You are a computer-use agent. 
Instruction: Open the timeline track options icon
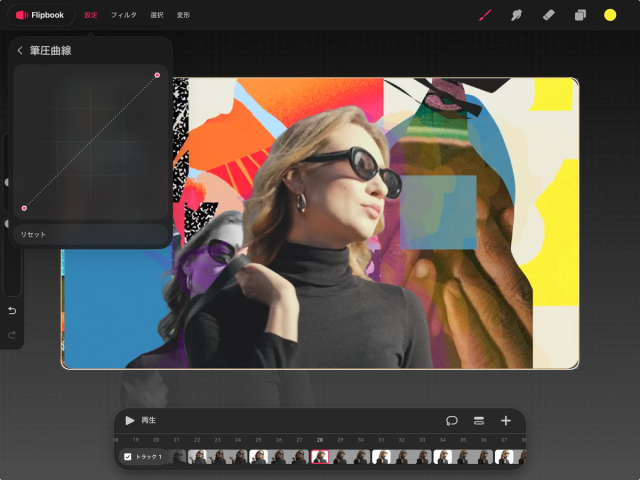pyautogui.click(x=479, y=421)
